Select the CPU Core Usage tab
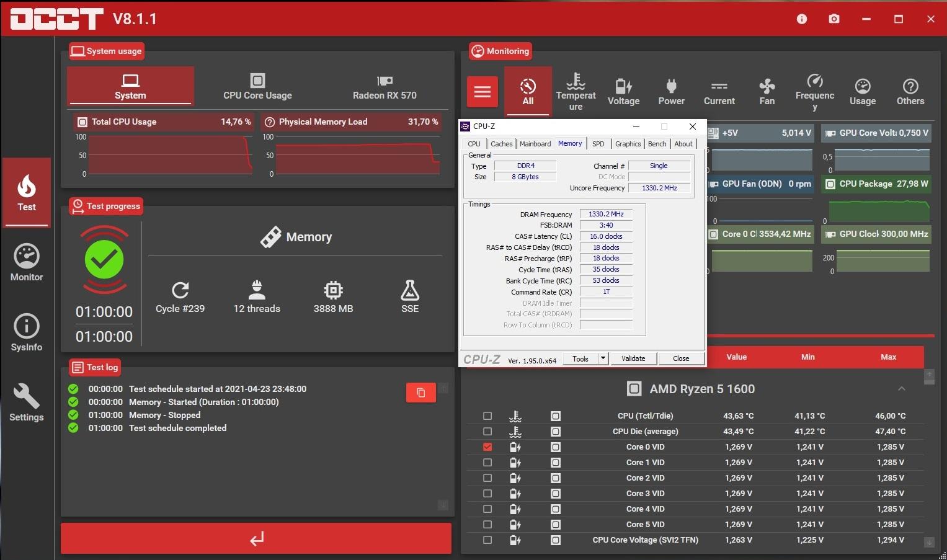 (x=257, y=86)
